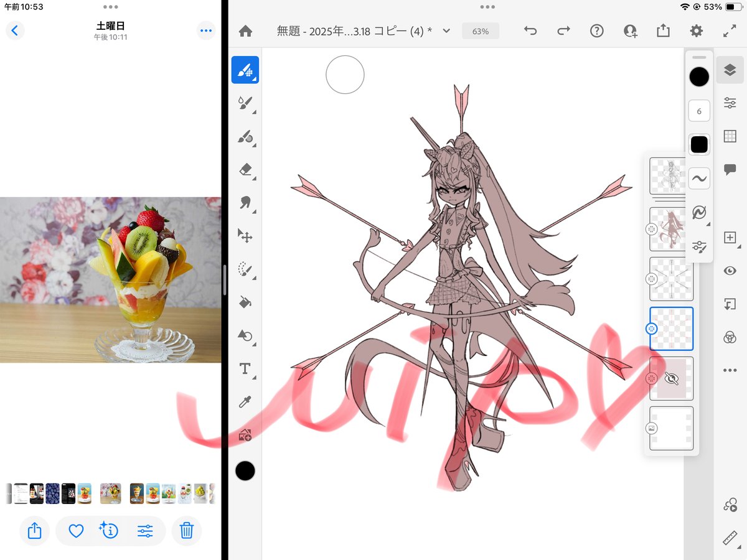This screenshot has width=747, height=560.
Task: Open the Shapes tool
Action: point(245,336)
